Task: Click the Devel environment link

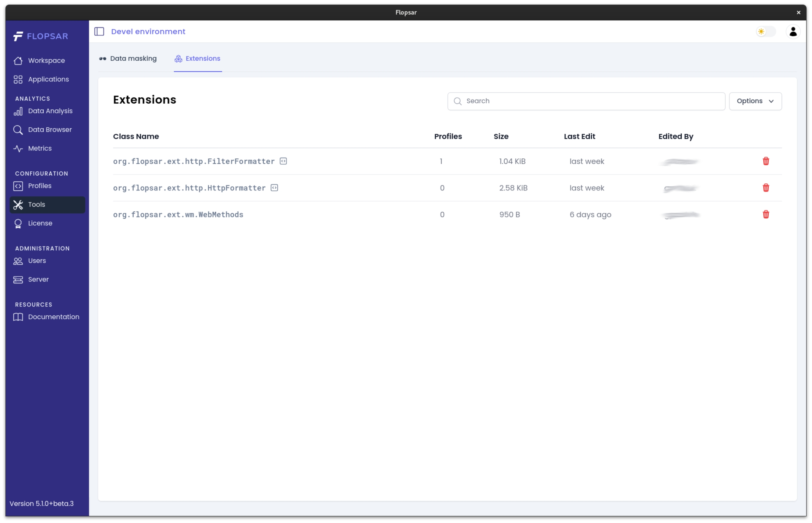Action: tap(148, 32)
